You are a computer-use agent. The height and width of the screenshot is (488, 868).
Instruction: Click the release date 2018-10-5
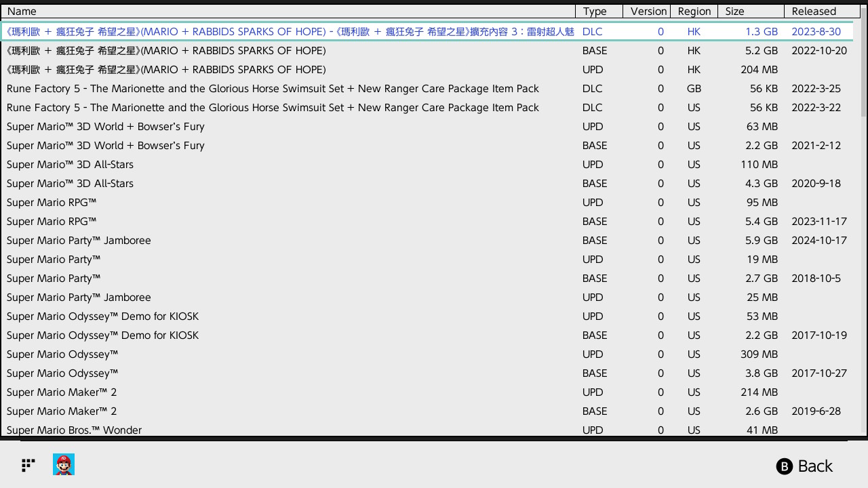coord(816,278)
